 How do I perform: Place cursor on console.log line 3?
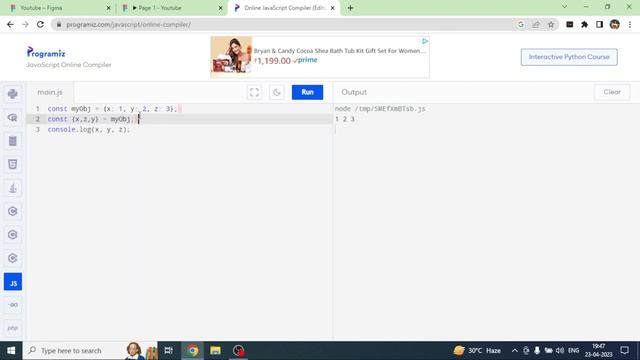[89, 129]
